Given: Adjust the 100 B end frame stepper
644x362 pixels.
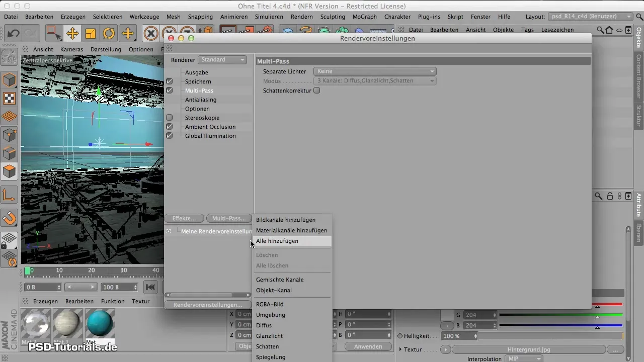Looking at the screenshot, I should click(x=135, y=287).
